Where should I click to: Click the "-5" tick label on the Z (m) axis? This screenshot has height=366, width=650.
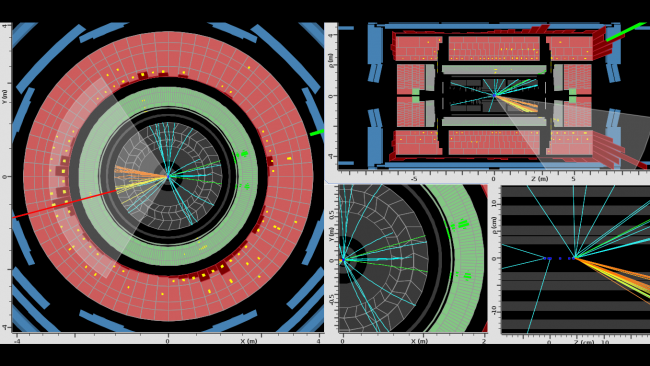tap(413, 179)
